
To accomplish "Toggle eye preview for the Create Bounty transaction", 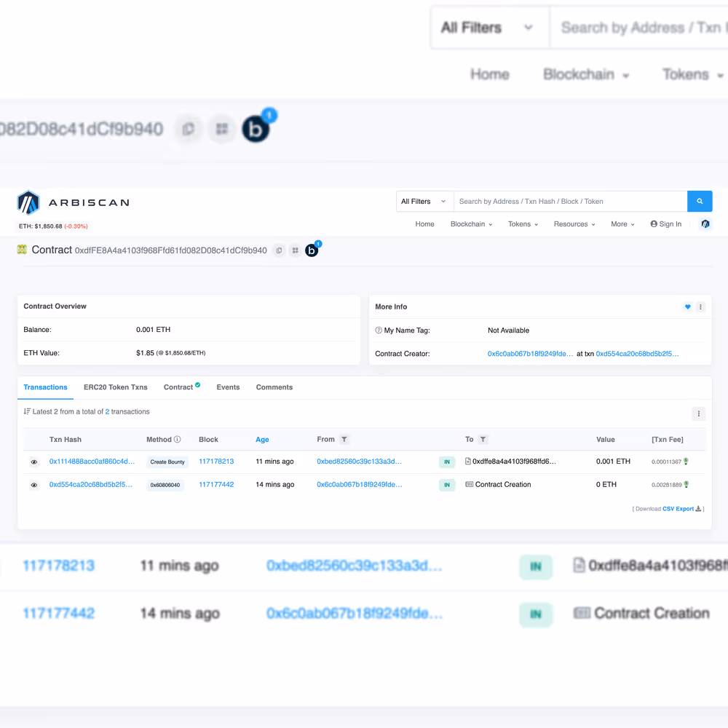I will [x=33, y=462].
